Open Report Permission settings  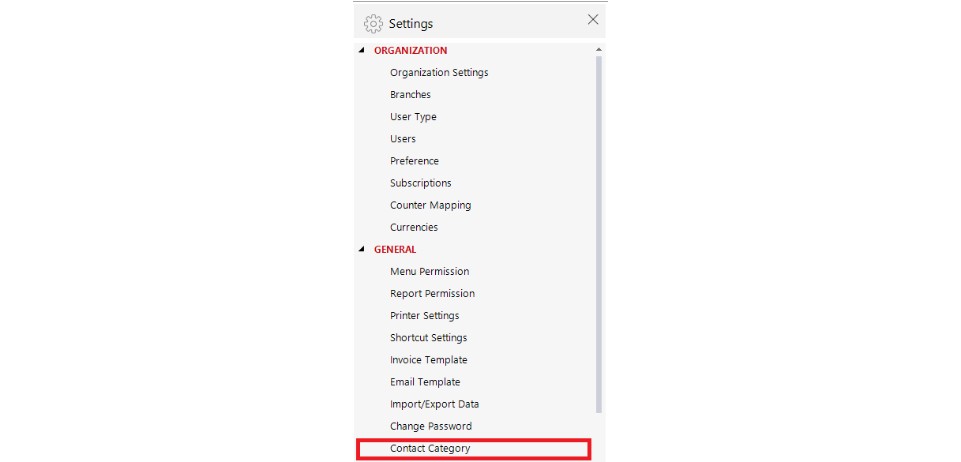coord(432,293)
